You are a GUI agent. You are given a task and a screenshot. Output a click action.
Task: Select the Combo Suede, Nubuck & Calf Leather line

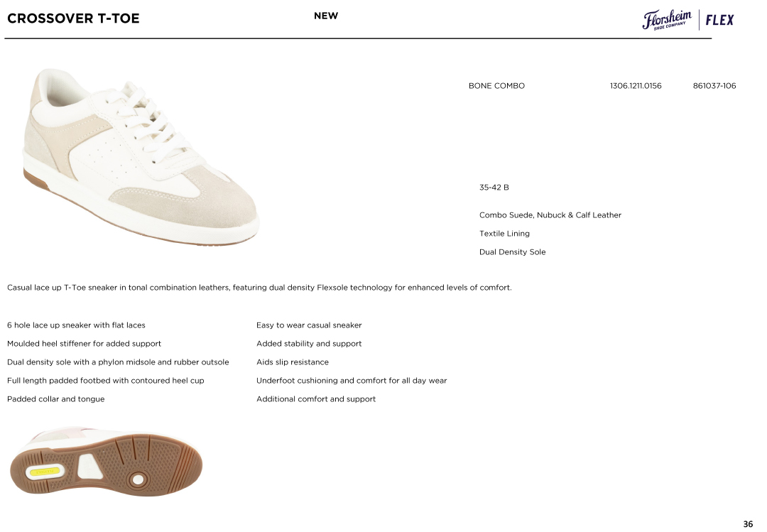point(550,215)
